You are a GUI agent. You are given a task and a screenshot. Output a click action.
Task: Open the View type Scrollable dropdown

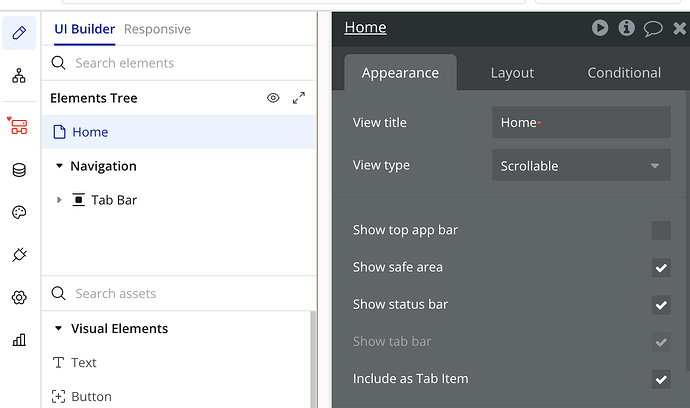[581, 165]
